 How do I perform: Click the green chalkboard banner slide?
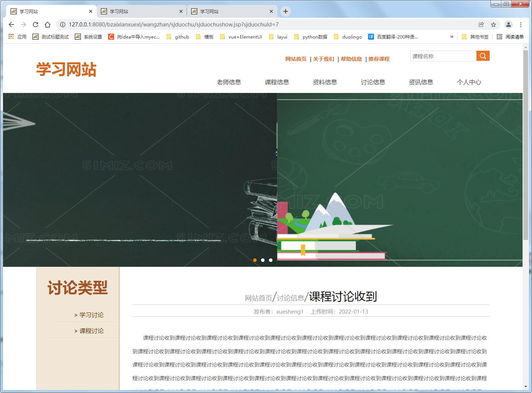pyautogui.click(x=400, y=180)
